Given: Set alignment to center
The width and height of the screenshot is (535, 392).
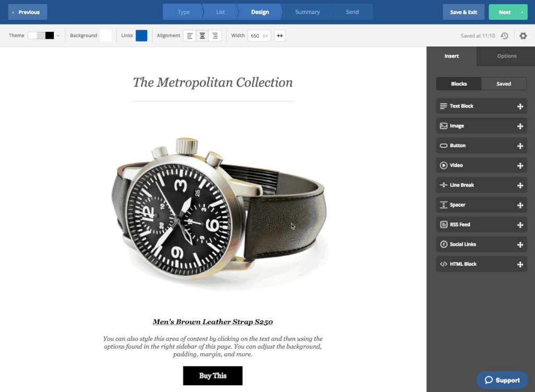Looking at the screenshot, I should [202, 35].
